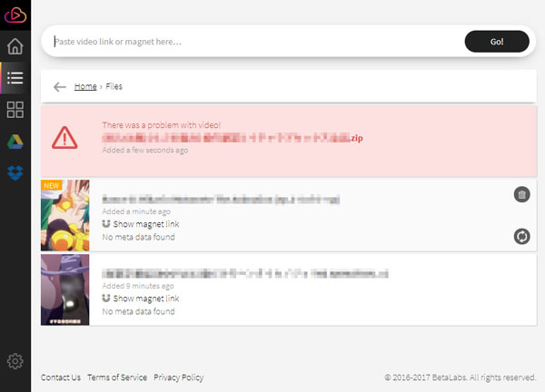The height and width of the screenshot is (392, 545).
Task: Click the red warning triangle icon
Action: [64, 137]
